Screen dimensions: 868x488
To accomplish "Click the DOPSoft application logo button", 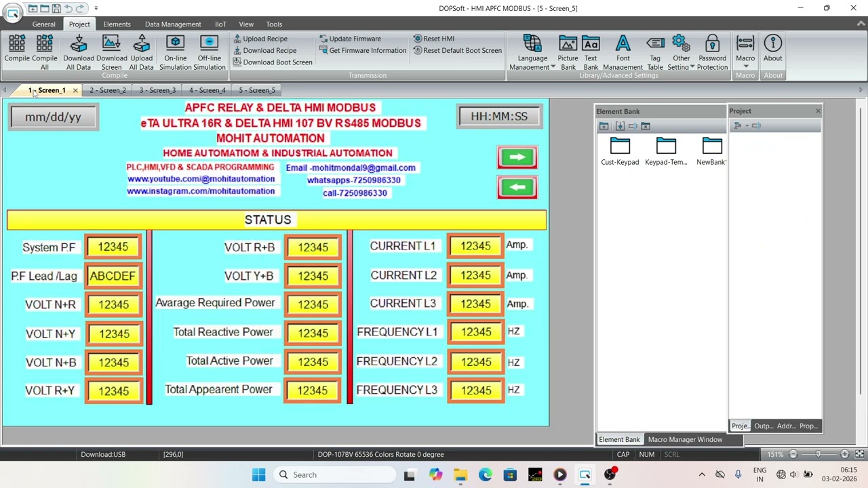I will [12, 12].
